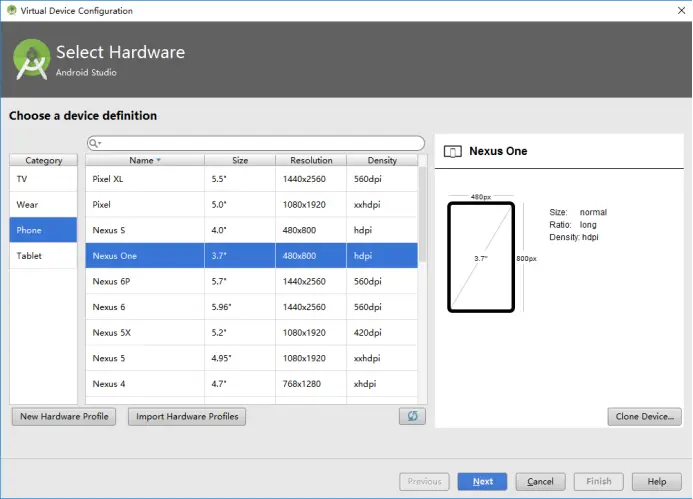Click the Next button
This screenshot has height=499, width=693.
[482, 481]
